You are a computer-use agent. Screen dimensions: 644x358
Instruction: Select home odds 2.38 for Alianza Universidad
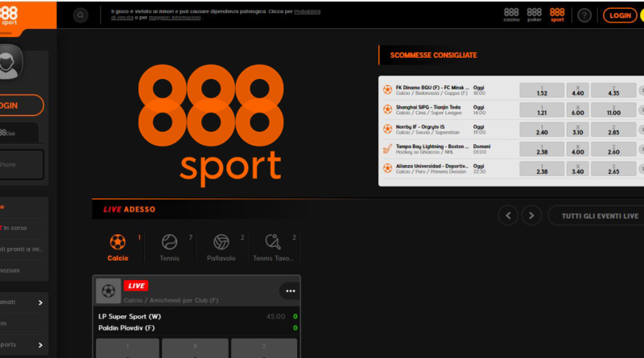pos(542,169)
